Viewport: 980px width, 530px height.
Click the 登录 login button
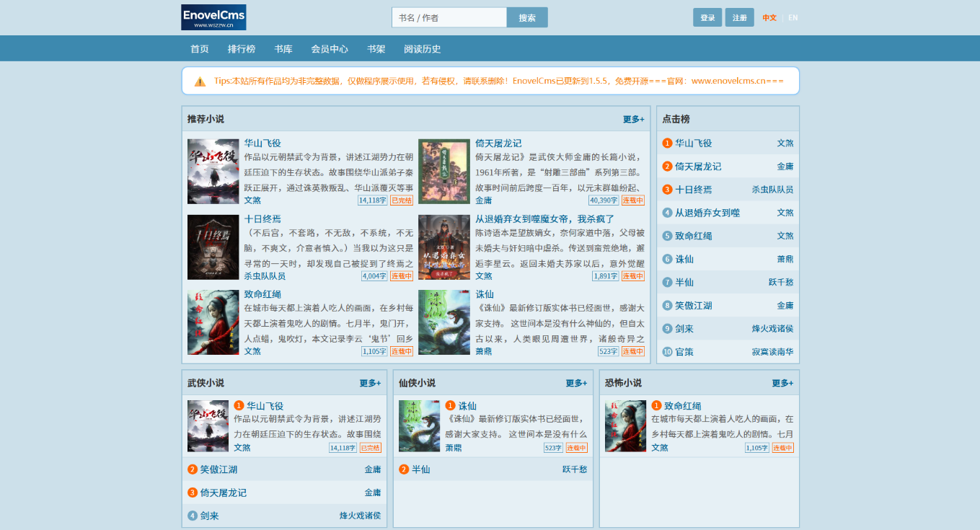(x=707, y=17)
